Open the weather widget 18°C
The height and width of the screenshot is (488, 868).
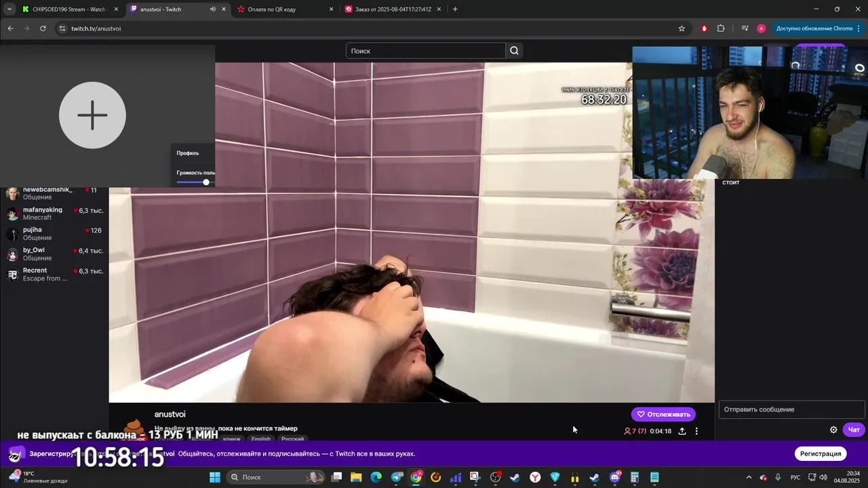tap(37, 477)
